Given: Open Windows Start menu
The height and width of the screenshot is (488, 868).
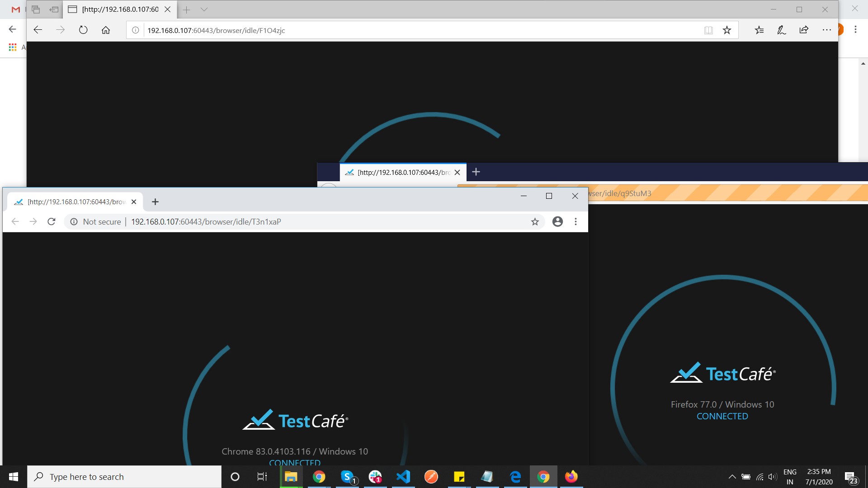Looking at the screenshot, I should click(14, 477).
